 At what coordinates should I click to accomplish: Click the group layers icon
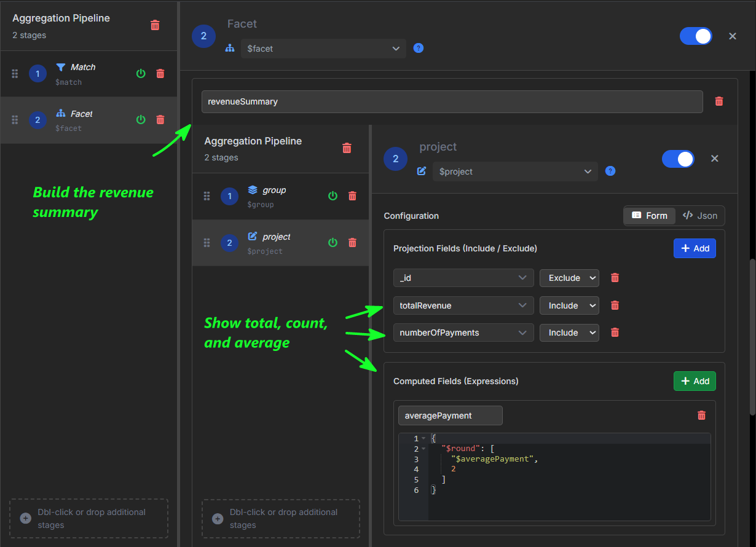click(253, 190)
